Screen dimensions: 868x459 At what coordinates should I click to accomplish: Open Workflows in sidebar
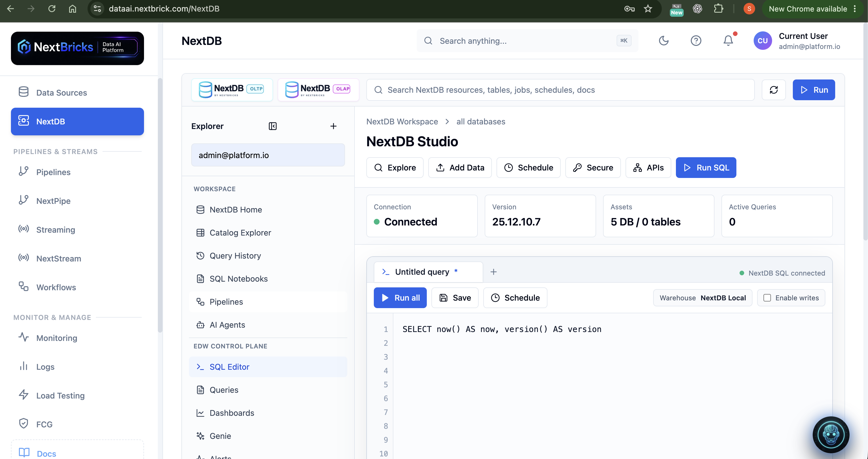point(77,287)
